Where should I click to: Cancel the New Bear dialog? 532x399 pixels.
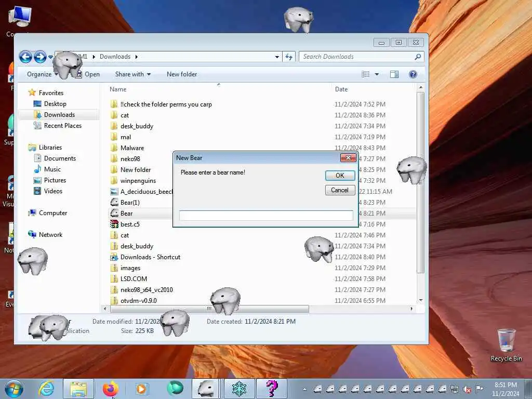(x=340, y=190)
